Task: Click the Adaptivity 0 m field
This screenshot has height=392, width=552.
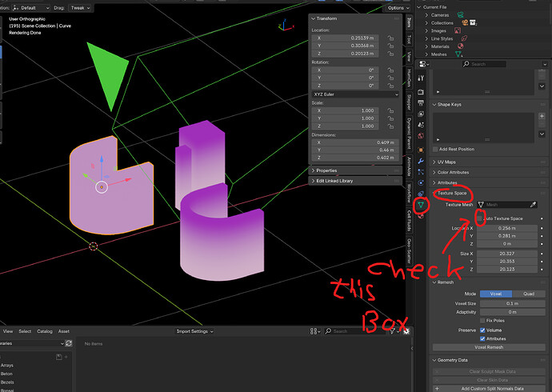Action: [x=513, y=312]
